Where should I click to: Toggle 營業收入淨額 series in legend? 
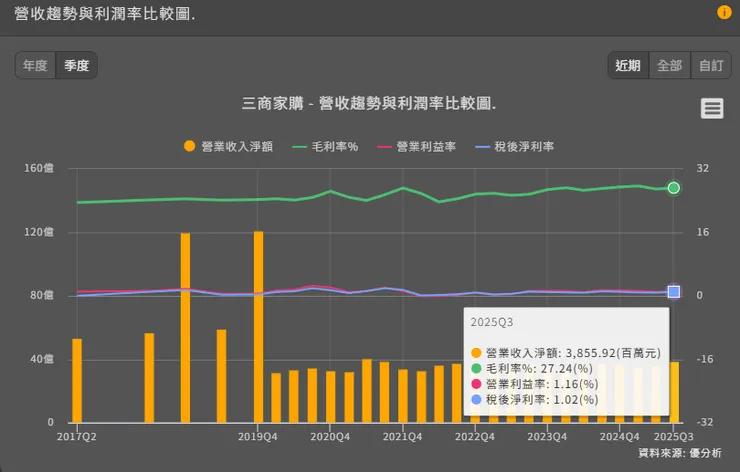tap(228, 146)
